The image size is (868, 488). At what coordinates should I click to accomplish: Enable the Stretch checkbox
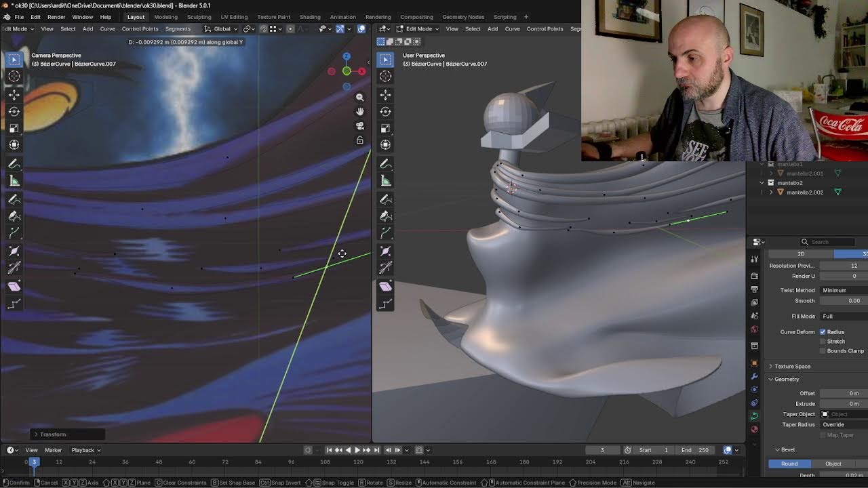(823, 342)
